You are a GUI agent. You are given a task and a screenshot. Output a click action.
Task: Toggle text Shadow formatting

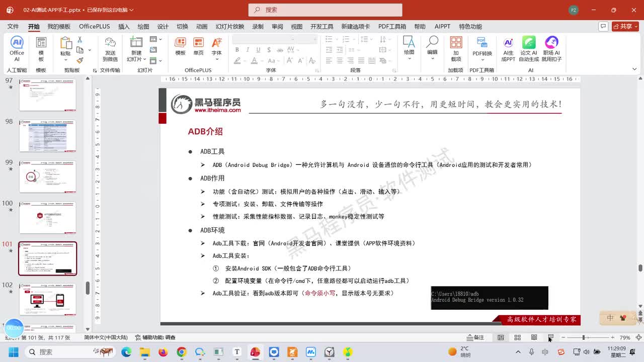[269, 50]
